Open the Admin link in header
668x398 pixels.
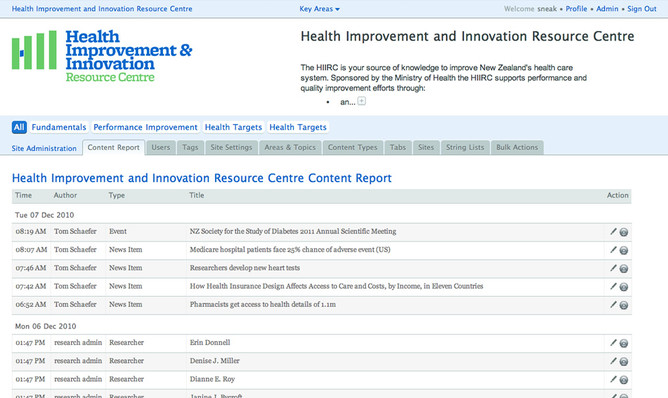tap(607, 9)
